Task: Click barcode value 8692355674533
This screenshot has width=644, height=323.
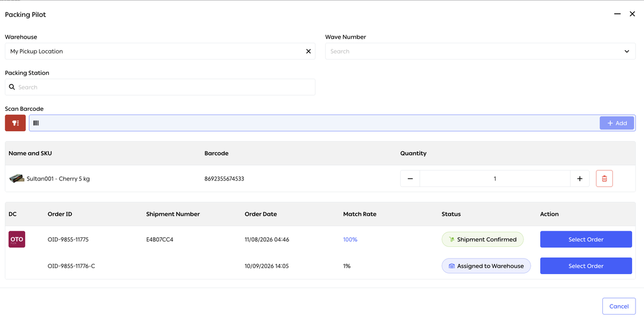Action: tap(224, 179)
